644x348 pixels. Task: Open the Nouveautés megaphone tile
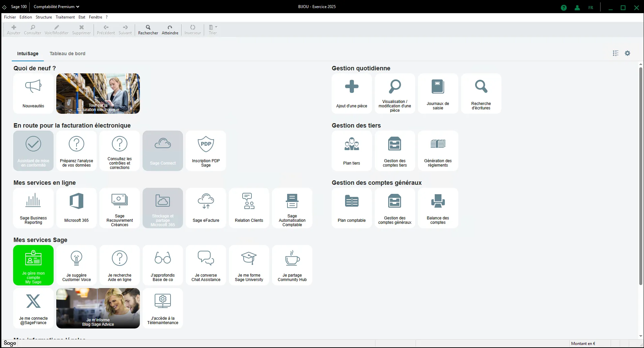(x=33, y=94)
